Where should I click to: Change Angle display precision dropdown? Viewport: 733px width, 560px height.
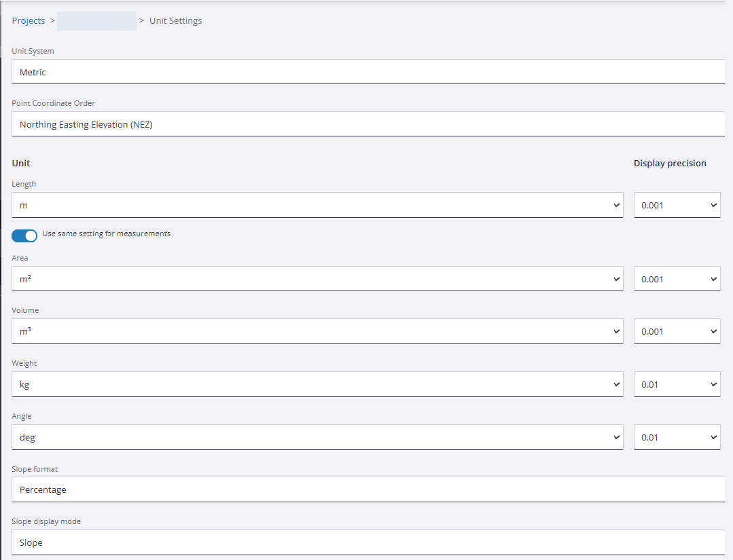coord(677,437)
